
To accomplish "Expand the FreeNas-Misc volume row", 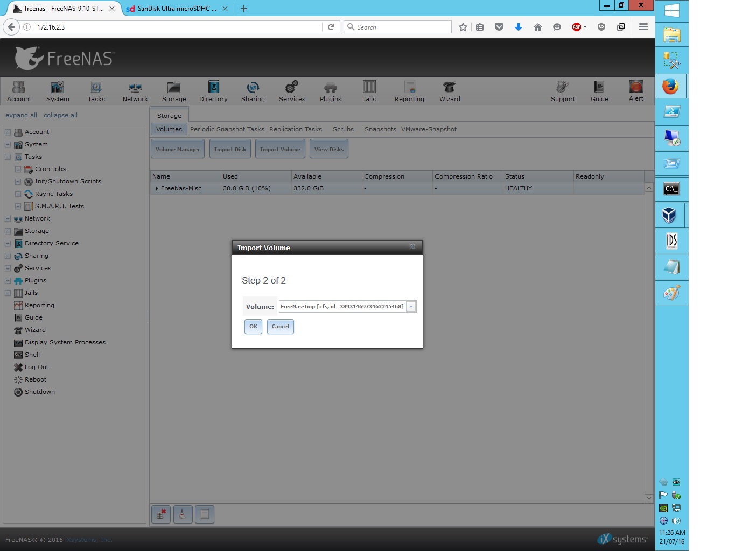I will pyautogui.click(x=157, y=189).
